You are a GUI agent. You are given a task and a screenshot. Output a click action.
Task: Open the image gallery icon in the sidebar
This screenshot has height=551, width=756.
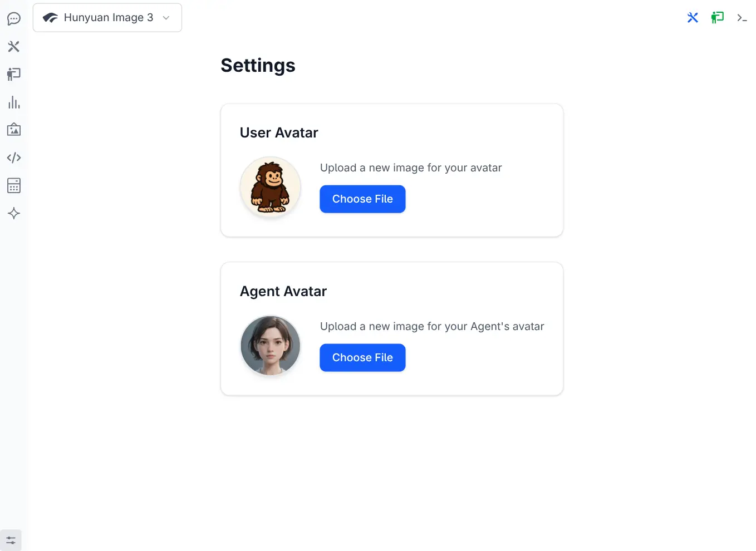click(14, 130)
